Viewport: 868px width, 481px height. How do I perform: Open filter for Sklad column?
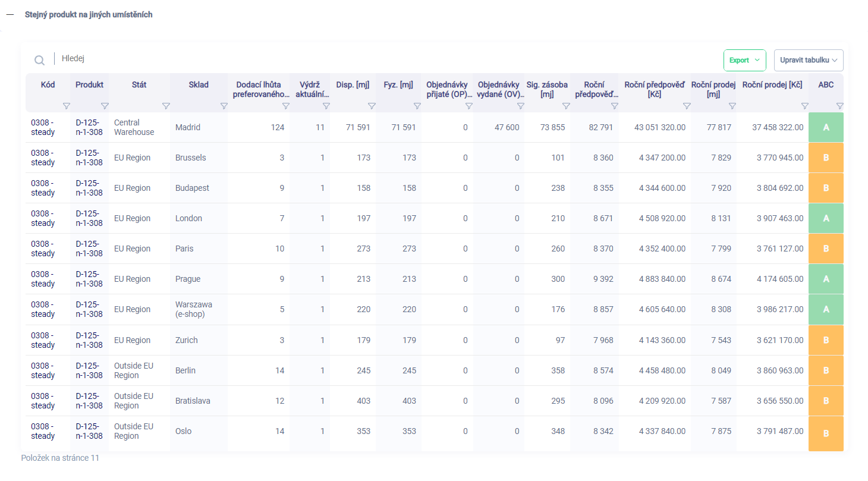(x=224, y=106)
